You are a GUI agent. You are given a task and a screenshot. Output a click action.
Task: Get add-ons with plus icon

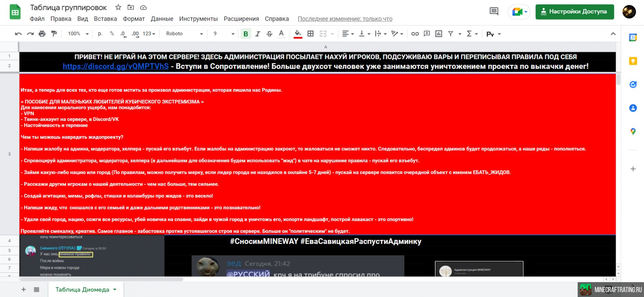[633, 169]
